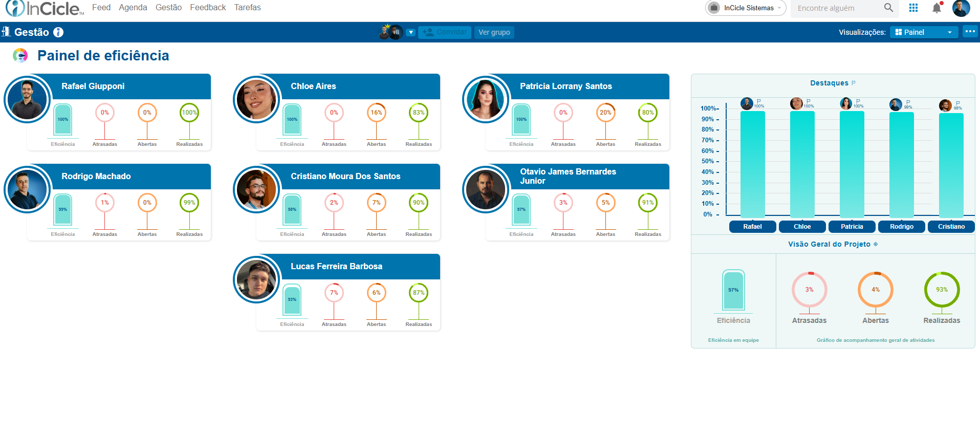Click Otavio James Bernardes Junior's photo
The image size is (980, 436).
(486, 190)
